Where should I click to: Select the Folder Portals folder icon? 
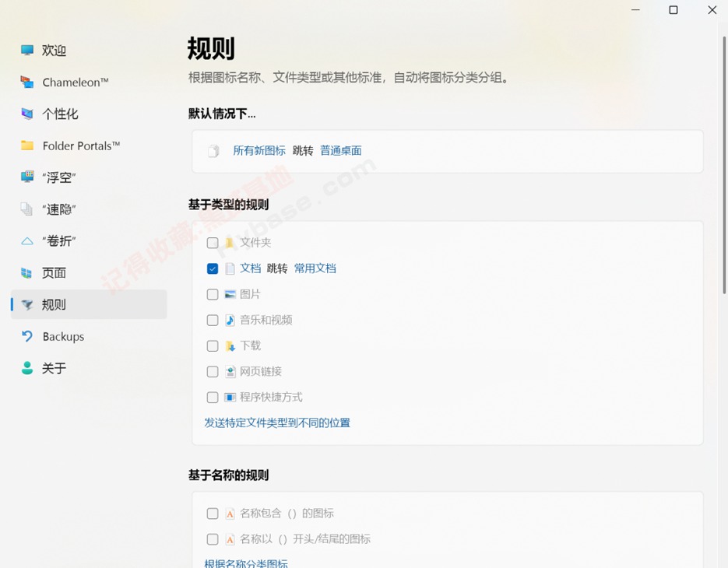(x=27, y=146)
